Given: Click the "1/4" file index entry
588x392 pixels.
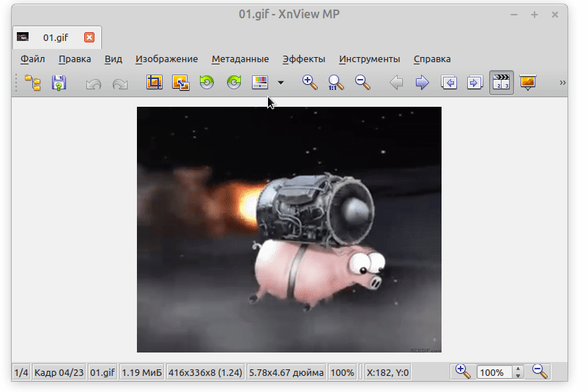Looking at the screenshot, I should pyautogui.click(x=21, y=372).
